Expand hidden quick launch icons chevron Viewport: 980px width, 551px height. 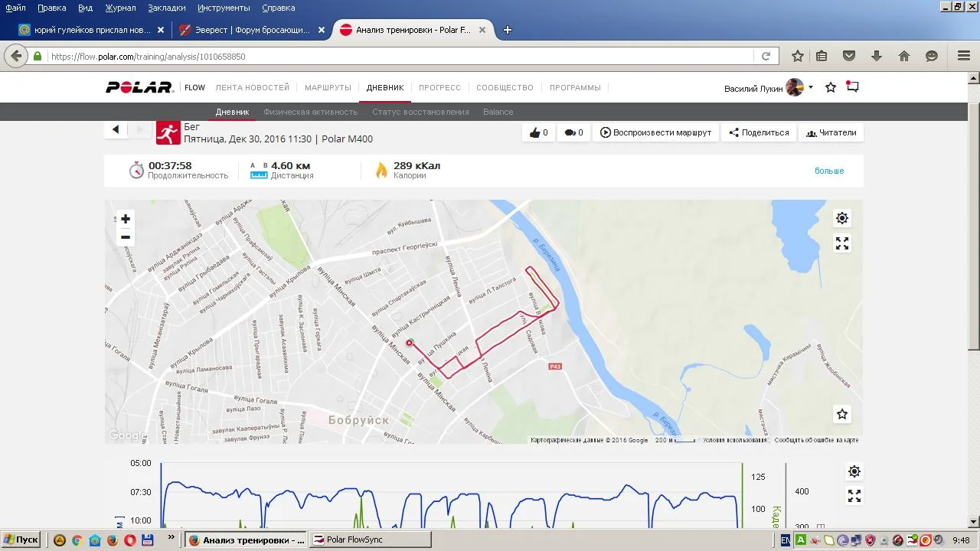(171, 539)
